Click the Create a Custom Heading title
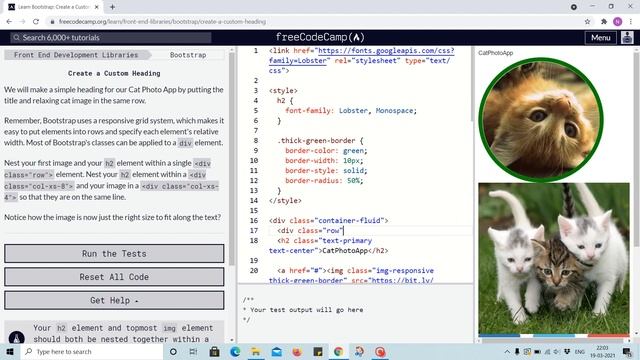The width and height of the screenshot is (640, 360). click(x=114, y=73)
